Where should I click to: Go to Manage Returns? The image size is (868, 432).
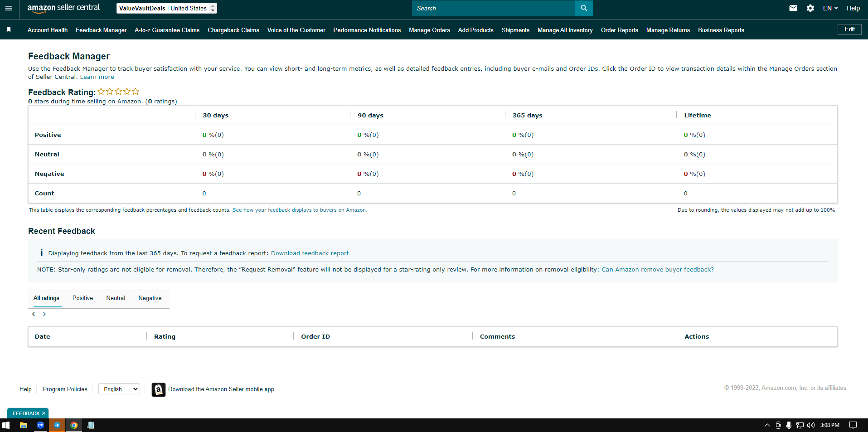point(668,30)
